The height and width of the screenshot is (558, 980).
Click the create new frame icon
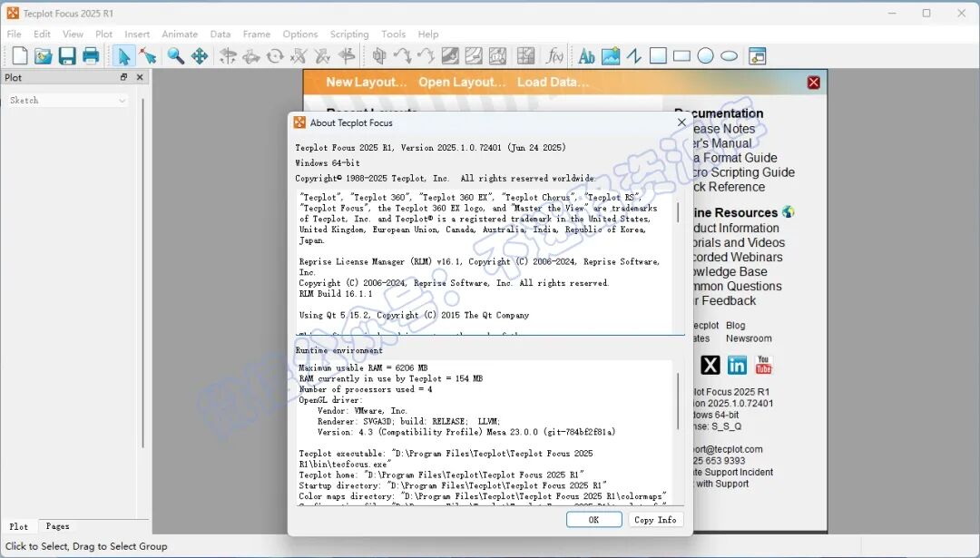point(758,56)
